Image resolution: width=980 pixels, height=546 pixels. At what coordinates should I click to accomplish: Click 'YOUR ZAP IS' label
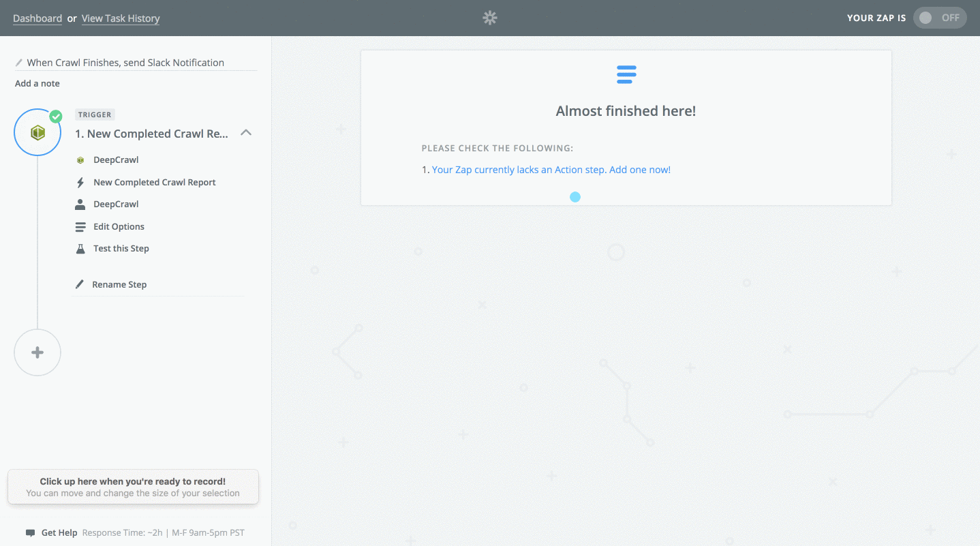[876, 18]
